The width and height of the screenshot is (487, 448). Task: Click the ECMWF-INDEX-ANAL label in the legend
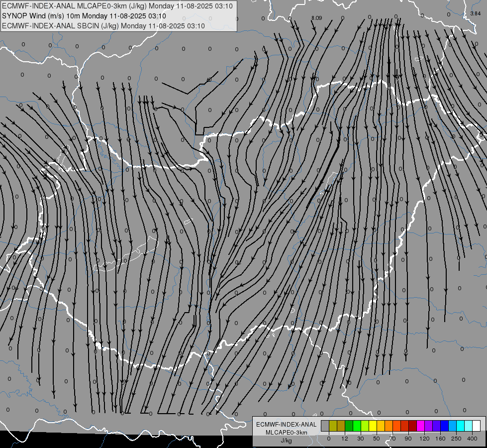[x=286, y=425]
